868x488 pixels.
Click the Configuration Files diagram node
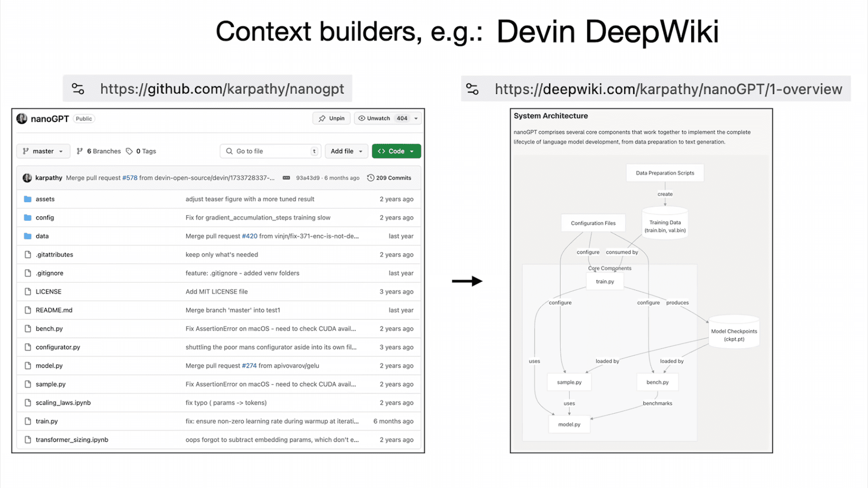point(593,223)
